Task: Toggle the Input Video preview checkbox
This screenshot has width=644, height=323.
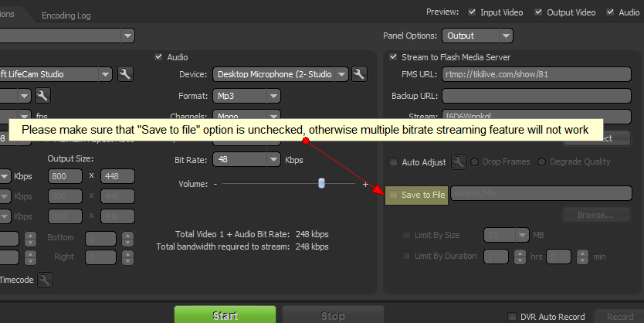Action: pos(472,12)
